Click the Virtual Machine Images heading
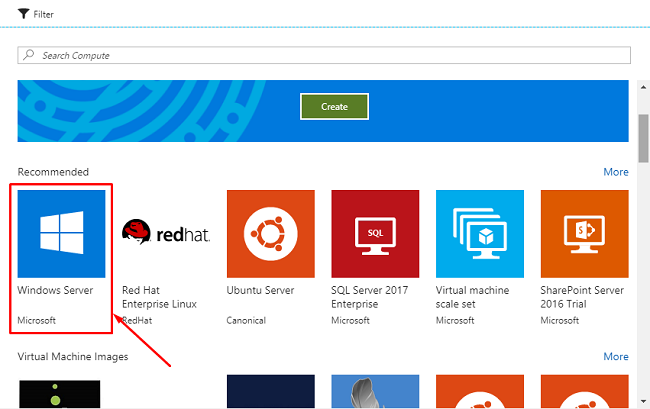Image resolution: width=650 pixels, height=409 pixels. tap(73, 357)
